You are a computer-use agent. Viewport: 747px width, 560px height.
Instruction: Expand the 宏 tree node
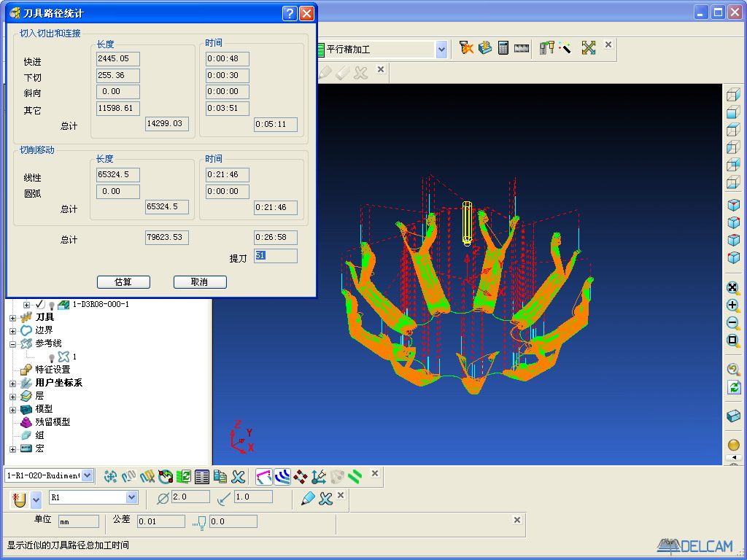click(x=13, y=449)
